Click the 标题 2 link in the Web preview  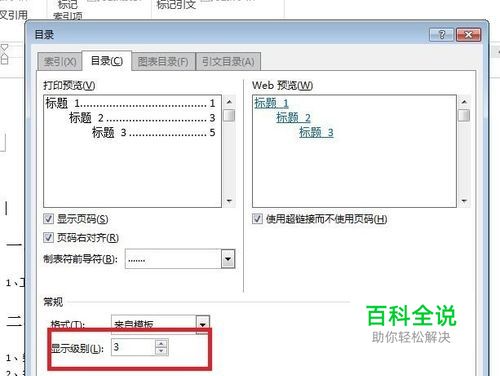point(293,118)
